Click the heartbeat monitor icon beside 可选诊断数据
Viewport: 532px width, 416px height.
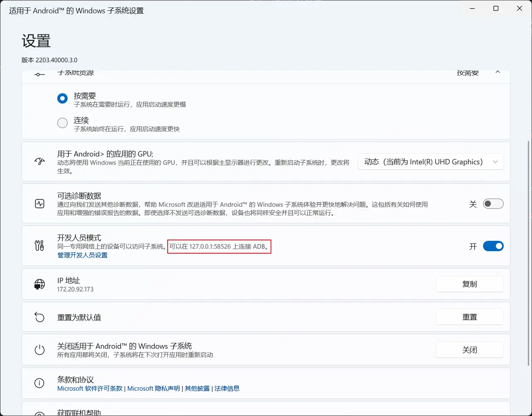point(39,203)
